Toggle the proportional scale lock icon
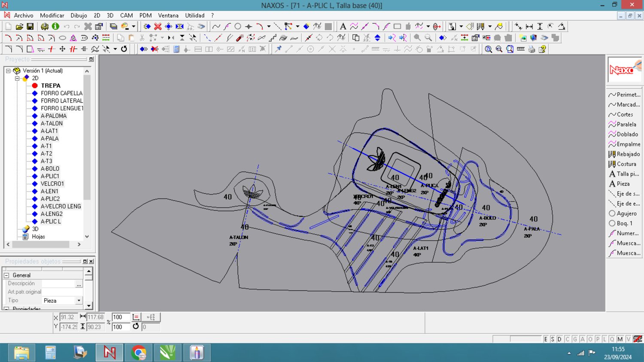 point(136,317)
